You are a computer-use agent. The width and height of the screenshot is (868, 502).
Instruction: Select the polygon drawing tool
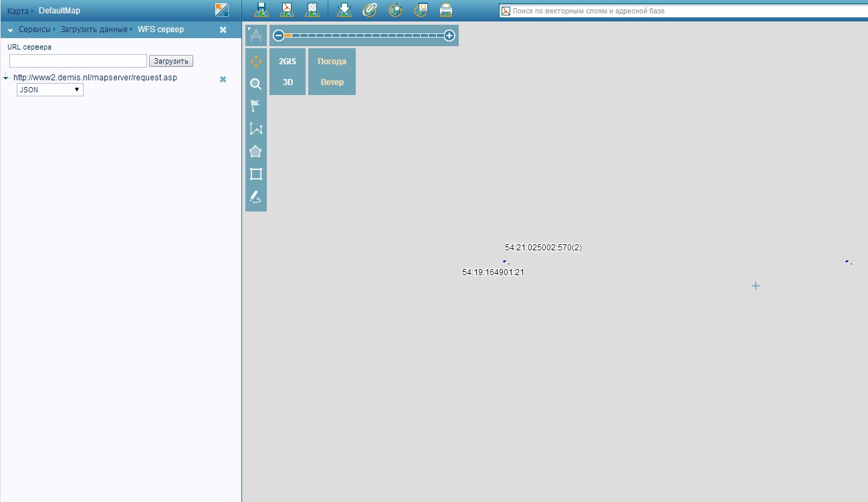pos(255,152)
